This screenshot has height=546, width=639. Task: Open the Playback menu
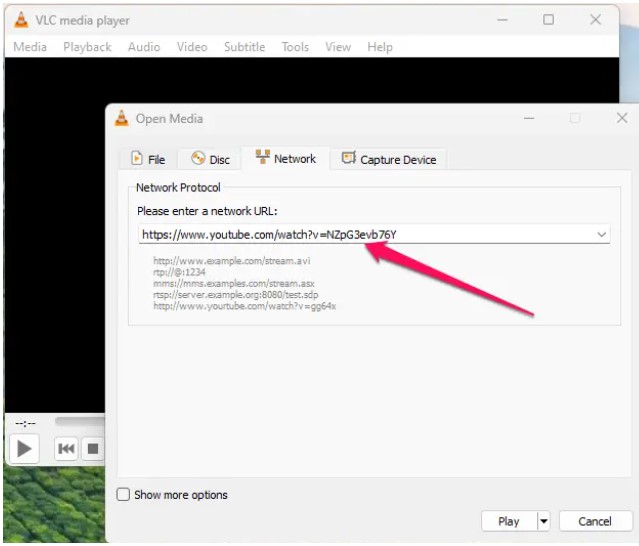pos(87,47)
